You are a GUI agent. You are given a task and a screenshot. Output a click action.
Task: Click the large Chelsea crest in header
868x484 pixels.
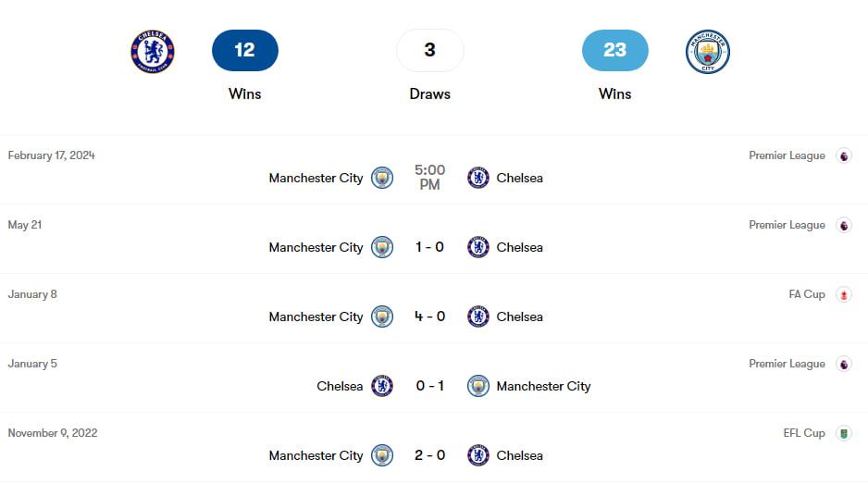(x=153, y=51)
